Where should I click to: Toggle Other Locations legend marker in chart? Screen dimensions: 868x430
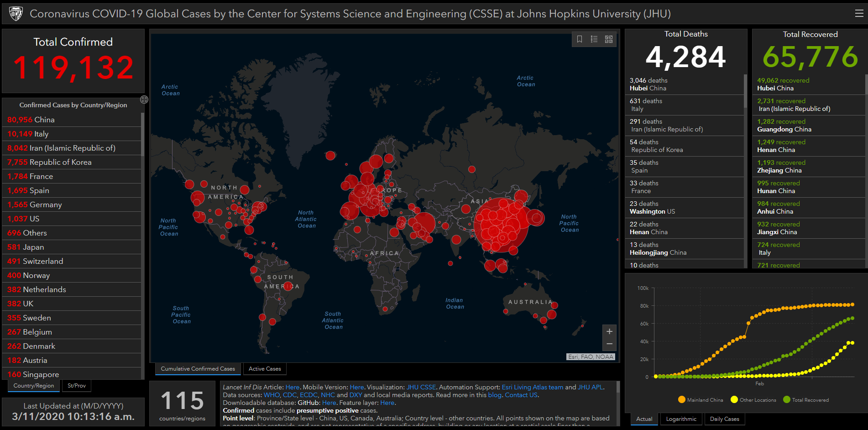click(x=734, y=399)
